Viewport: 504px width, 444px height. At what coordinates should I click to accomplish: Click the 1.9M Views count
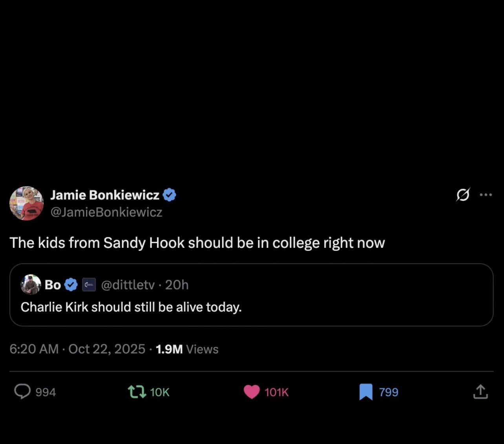click(187, 349)
